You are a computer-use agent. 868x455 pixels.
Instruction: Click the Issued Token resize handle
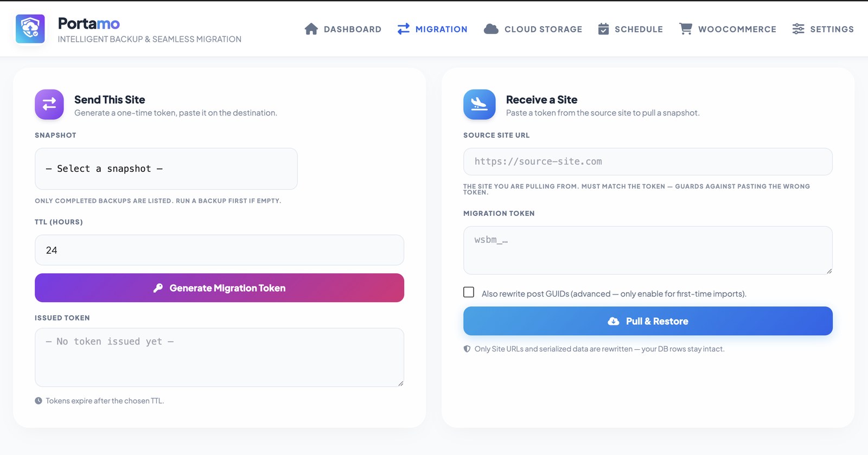[x=400, y=383]
